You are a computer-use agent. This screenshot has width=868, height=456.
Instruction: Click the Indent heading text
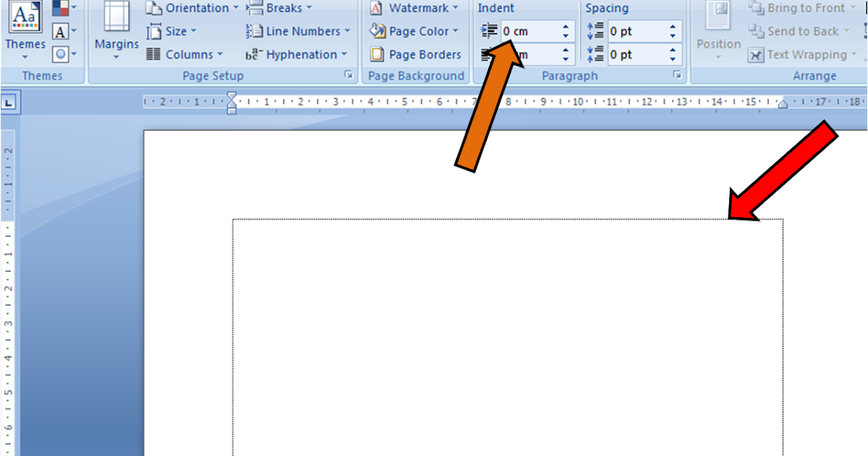click(x=496, y=9)
